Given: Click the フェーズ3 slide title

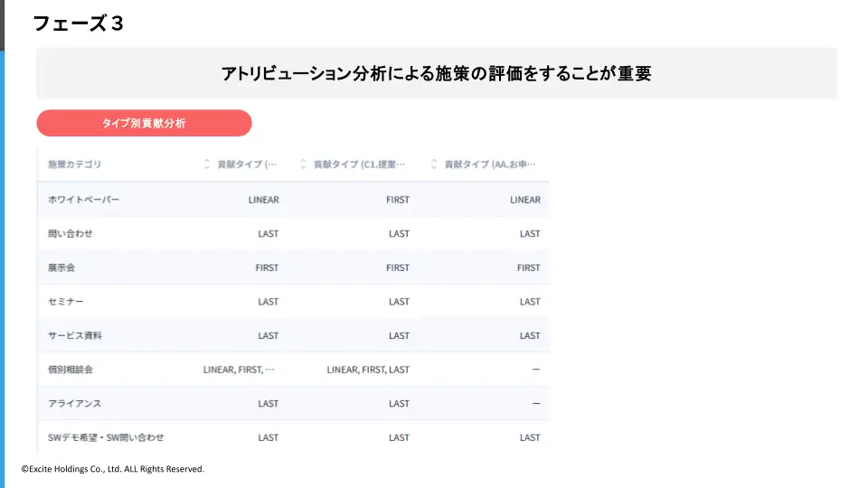Looking at the screenshot, I should (79, 23).
